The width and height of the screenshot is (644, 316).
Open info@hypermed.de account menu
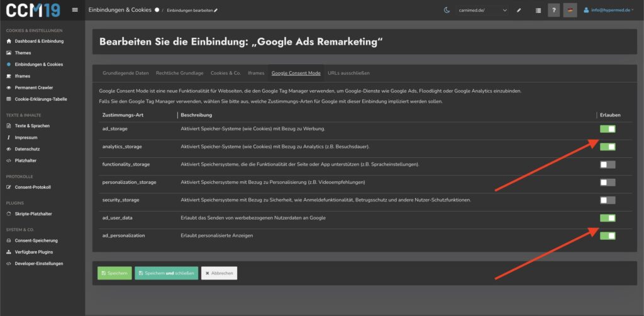click(x=609, y=10)
